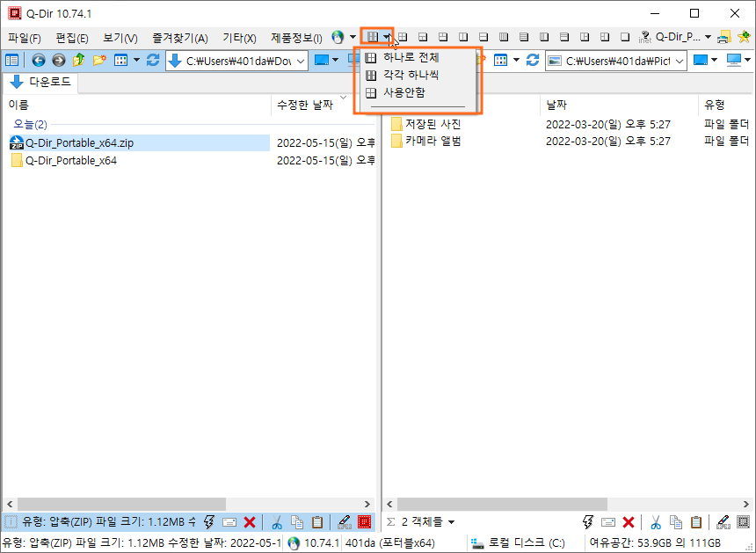
Task: Click the inet help icon in top toolbar
Action: point(644,37)
